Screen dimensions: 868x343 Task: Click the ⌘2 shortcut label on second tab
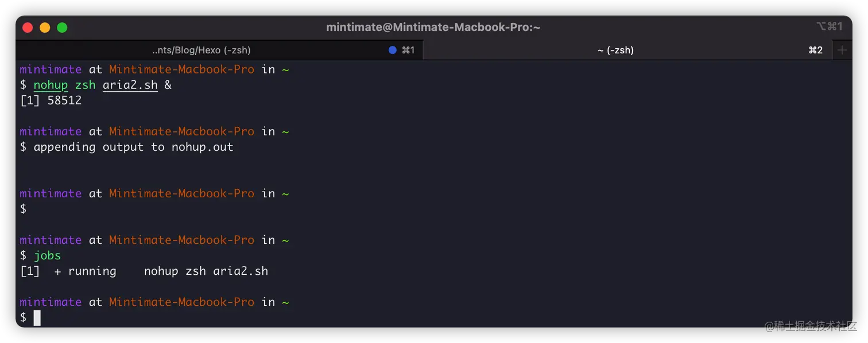tap(815, 50)
